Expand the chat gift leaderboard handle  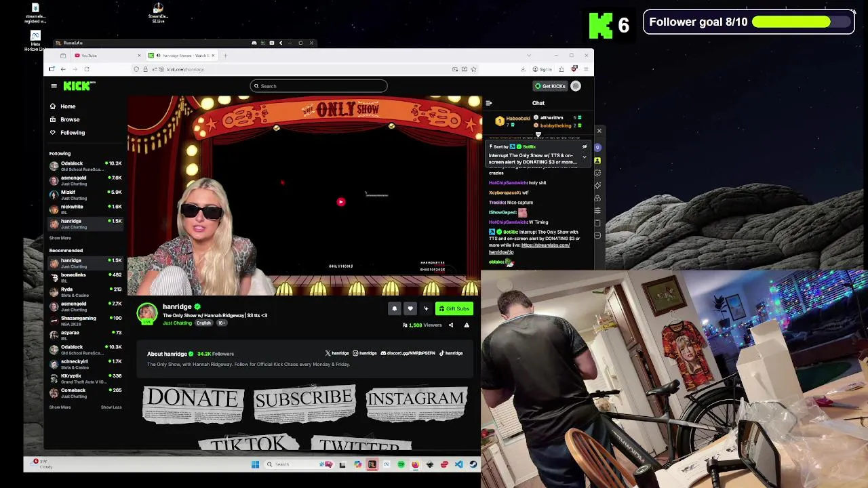click(x=538, y=134)
